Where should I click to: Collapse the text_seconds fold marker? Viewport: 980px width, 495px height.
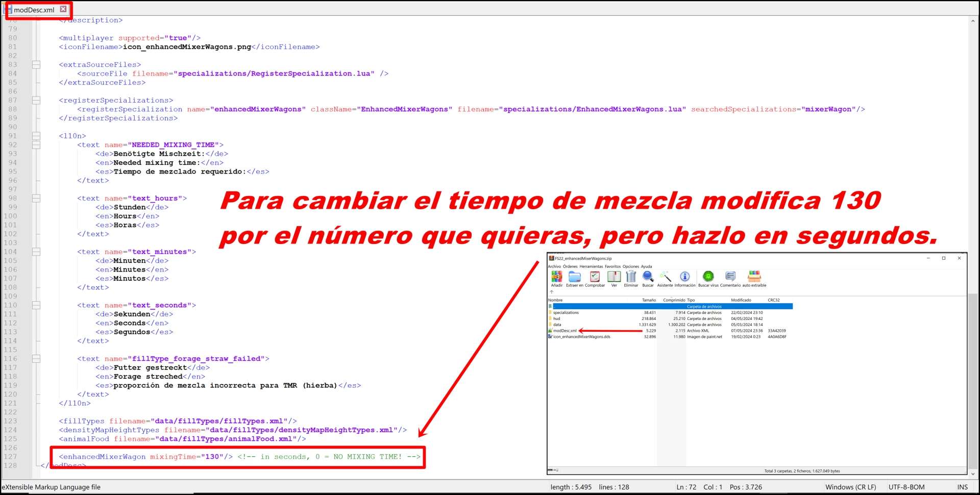(x=36, y=305)
